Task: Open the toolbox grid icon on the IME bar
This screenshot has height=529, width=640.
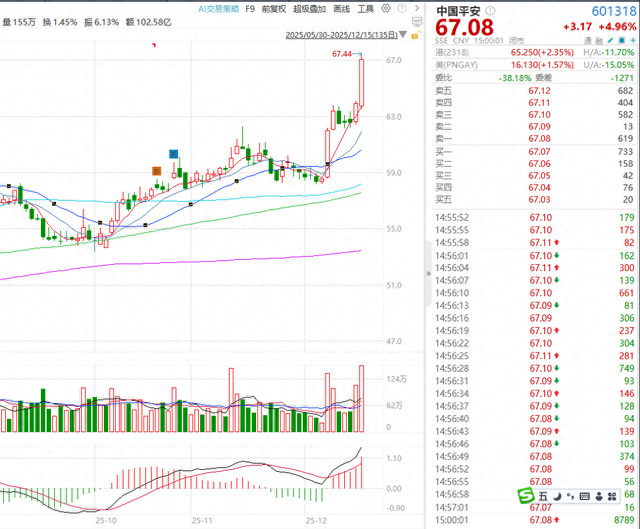Action: pos(612,496)
